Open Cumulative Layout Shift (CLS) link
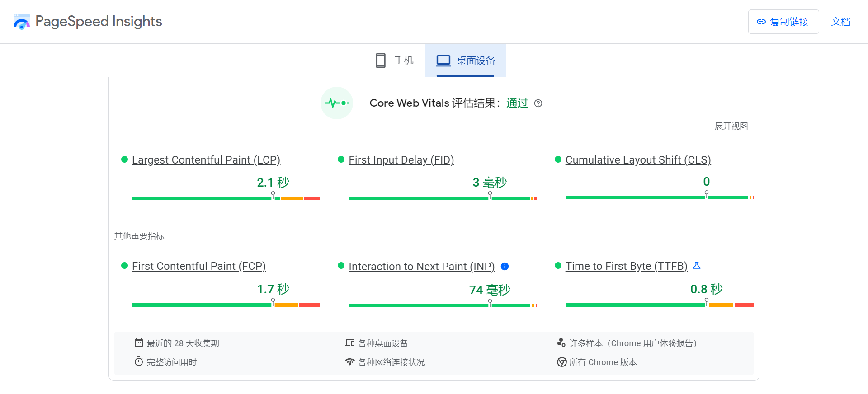 coord(638,160)
